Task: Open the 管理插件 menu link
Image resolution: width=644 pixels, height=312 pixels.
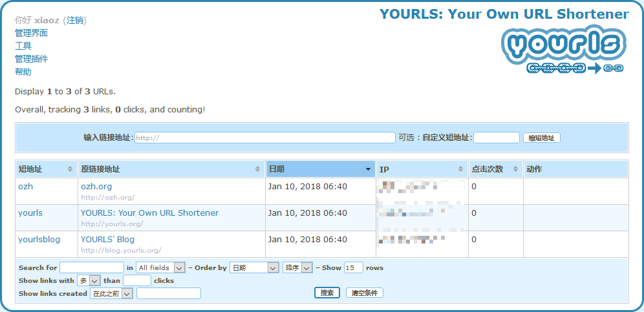Action: point(31,59)
